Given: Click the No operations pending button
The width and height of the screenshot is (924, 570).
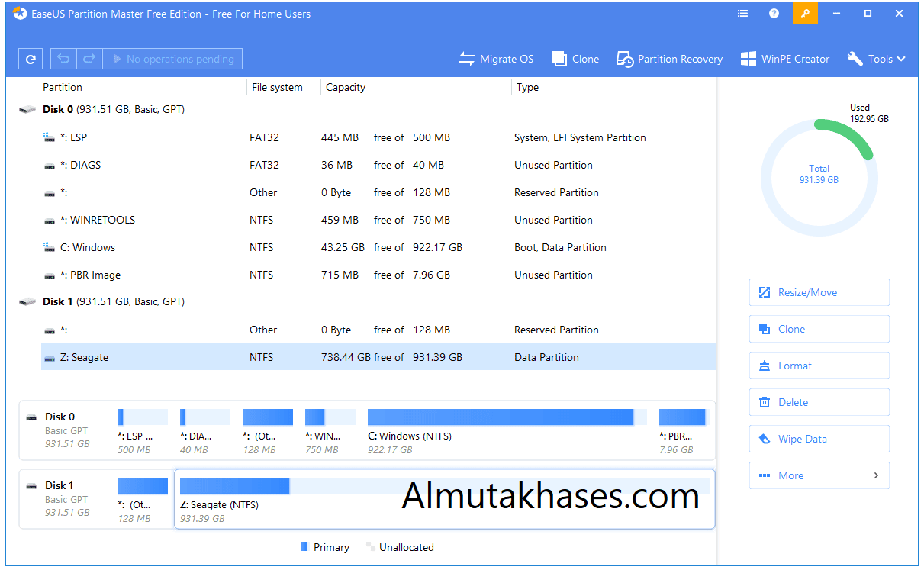Looking at the screenshot, I should pyautogui.click(x=172, y=59).
